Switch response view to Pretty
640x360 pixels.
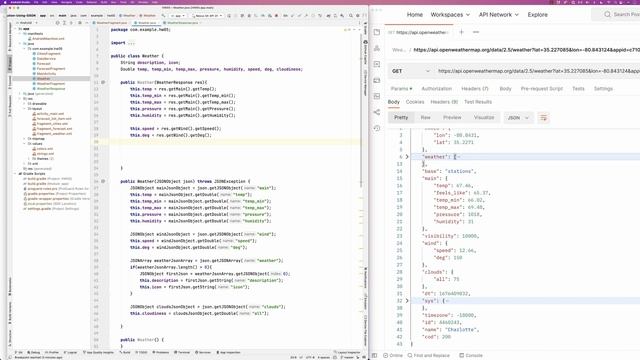click(x=401, y=118)
